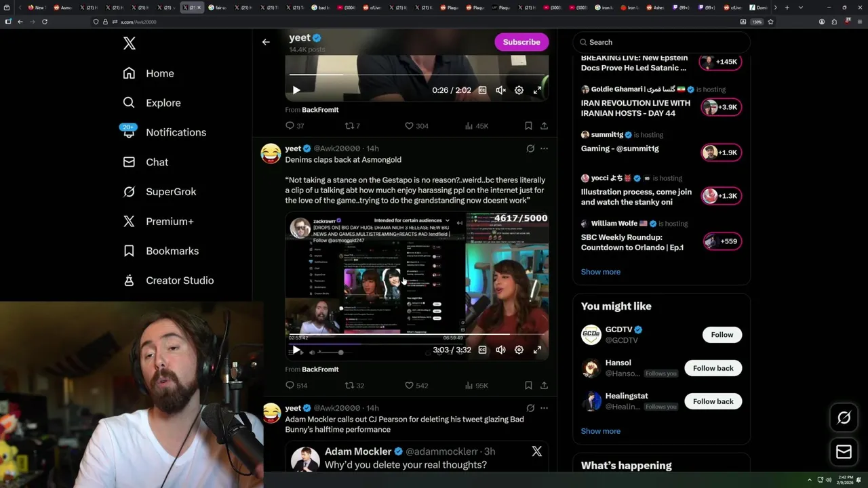Expand the browser tab list dropdown

coord(801,7)
